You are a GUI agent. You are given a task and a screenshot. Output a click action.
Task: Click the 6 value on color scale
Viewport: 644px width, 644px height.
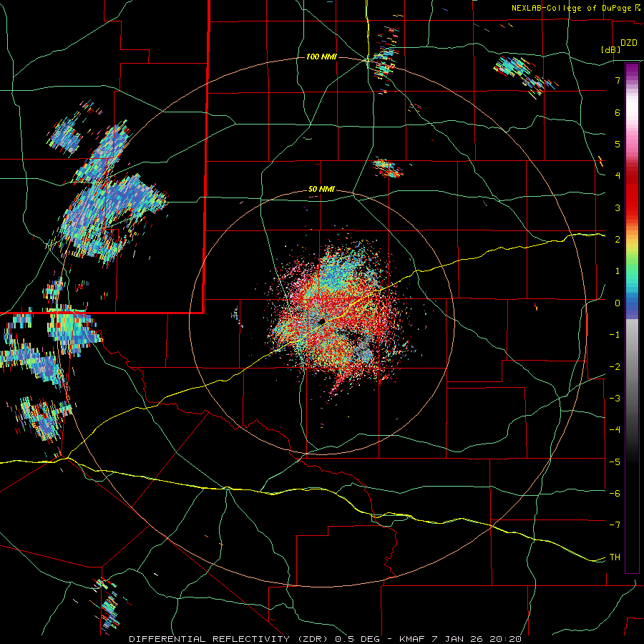(x=618, y=112)
